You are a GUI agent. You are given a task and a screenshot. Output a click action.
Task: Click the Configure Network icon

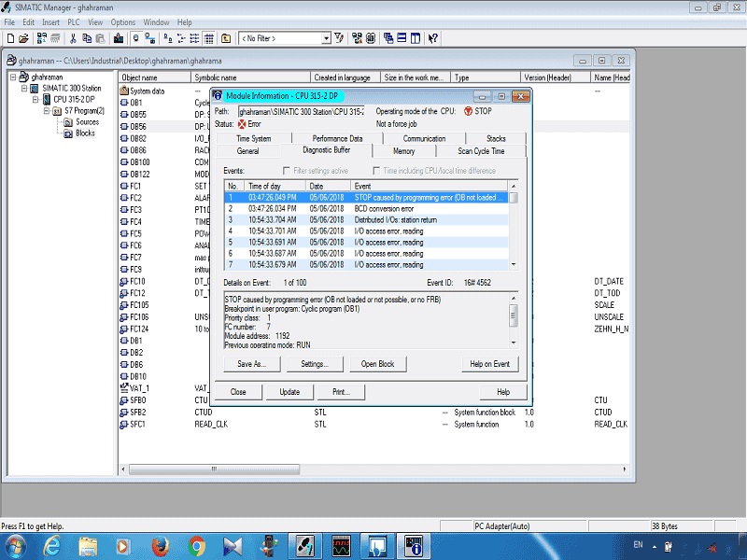tap(357, 38)
